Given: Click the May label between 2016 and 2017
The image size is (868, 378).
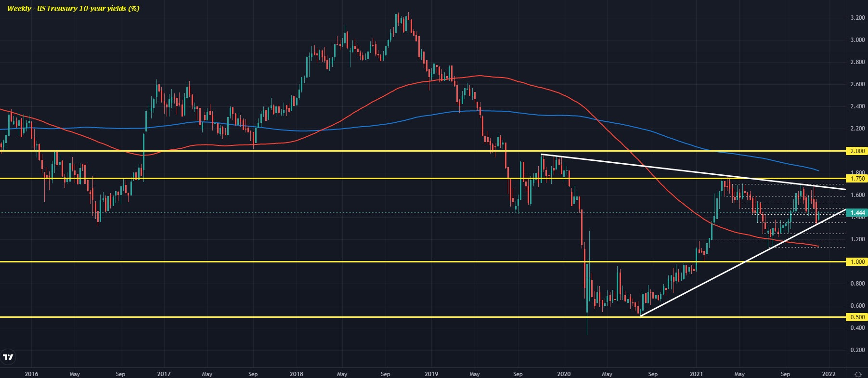Looking at the screenshot, I should [x=75, y=374].
